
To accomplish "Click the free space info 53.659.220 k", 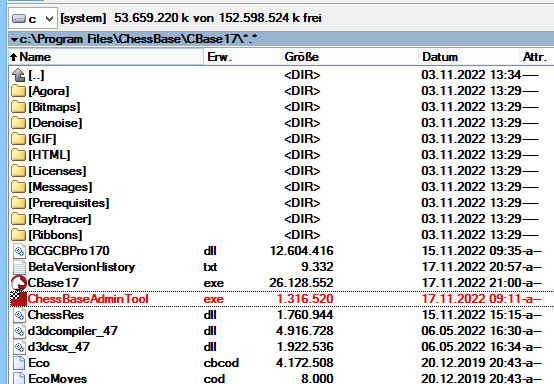I will [151, 18].
